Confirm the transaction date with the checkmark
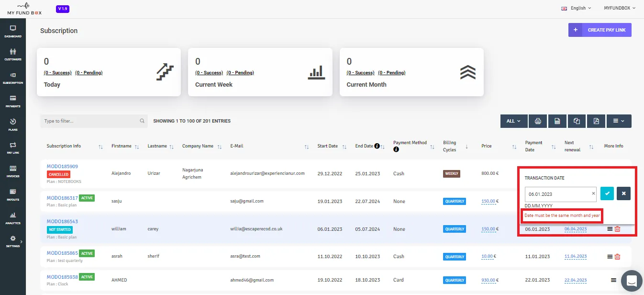The image size is (644, 295). click(607, 193)
